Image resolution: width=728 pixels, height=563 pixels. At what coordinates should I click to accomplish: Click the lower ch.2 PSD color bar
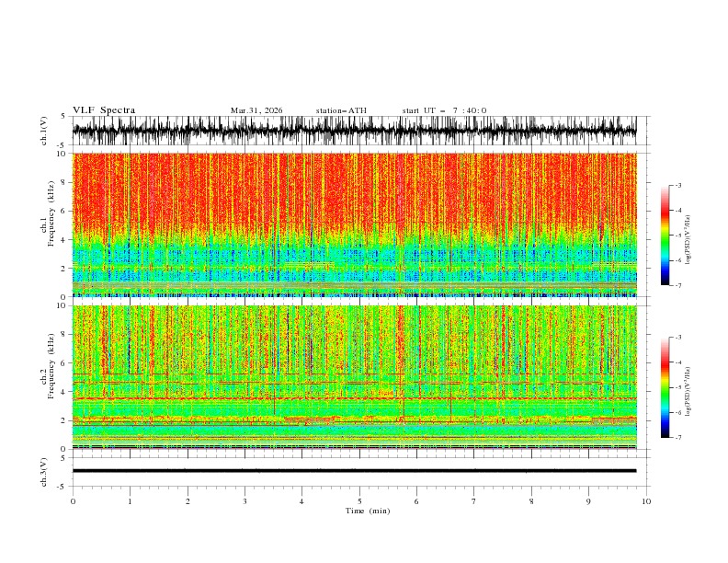[665, 387]
